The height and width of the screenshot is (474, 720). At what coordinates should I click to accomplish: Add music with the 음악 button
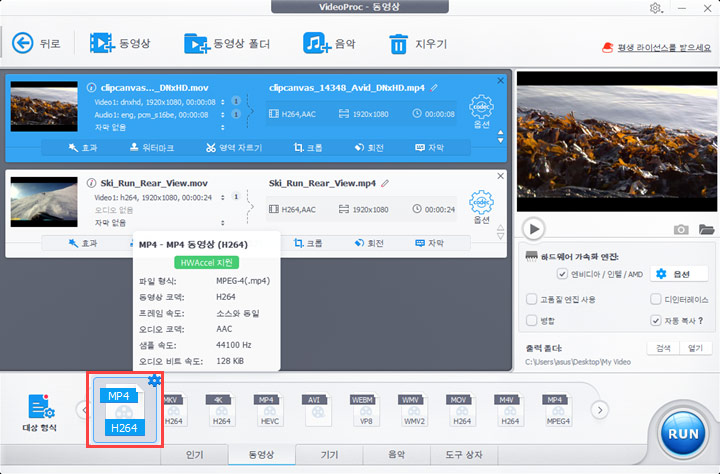(x=329, y=44)
